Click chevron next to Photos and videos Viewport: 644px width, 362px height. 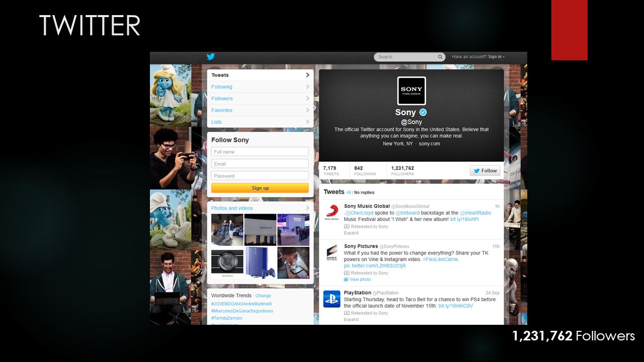[307, 208]
